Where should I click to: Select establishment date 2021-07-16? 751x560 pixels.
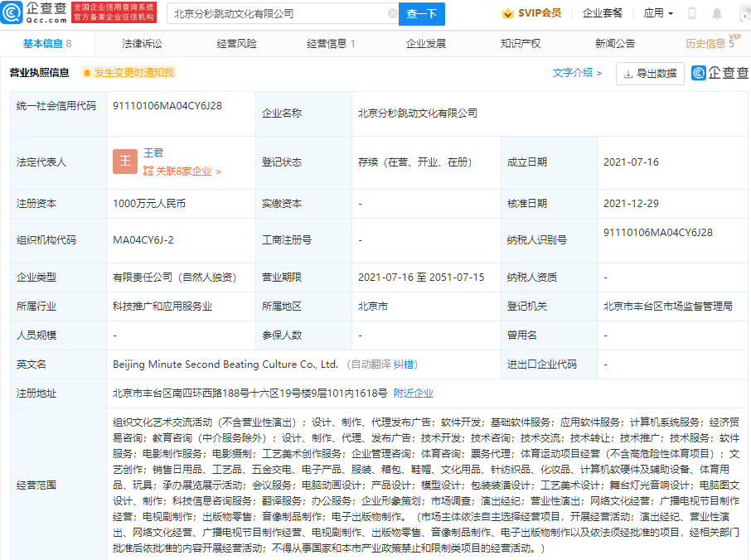pos(631,162)
